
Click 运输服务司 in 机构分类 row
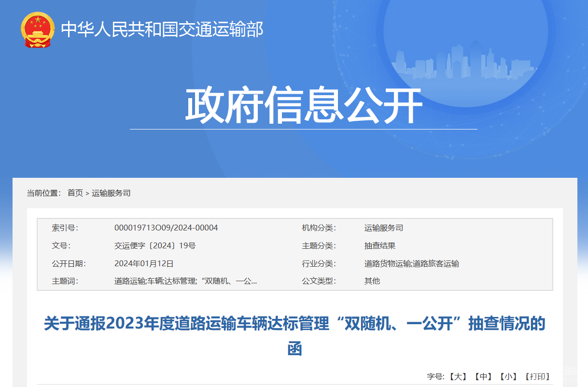pos(384,228)
